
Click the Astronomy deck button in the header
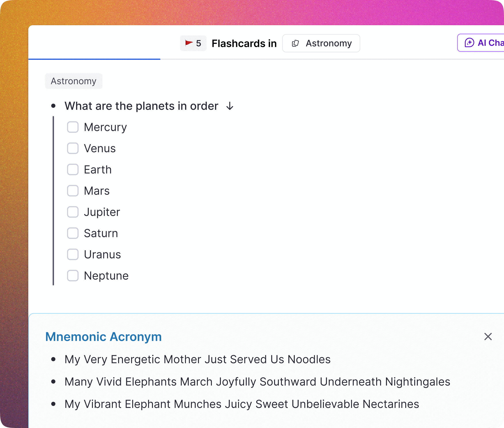pos(321,43)
